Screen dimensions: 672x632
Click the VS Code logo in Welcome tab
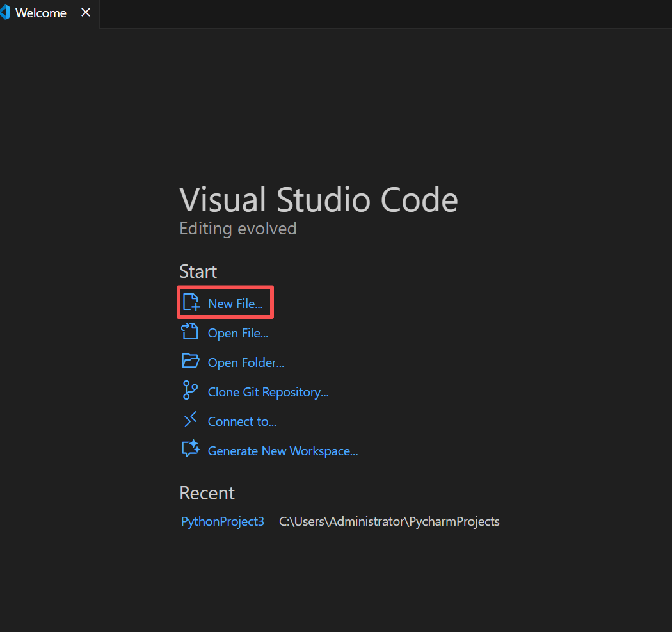[x=5, y=13]
